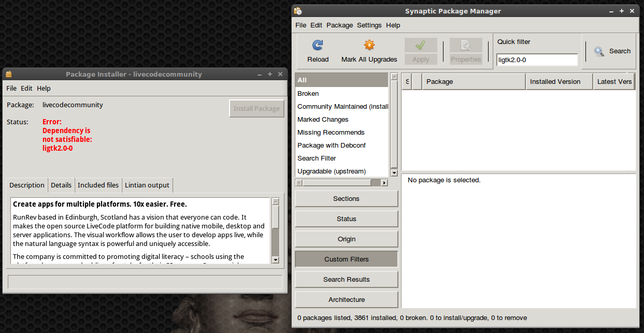Show the Sections filter view

tap(346, 198)
